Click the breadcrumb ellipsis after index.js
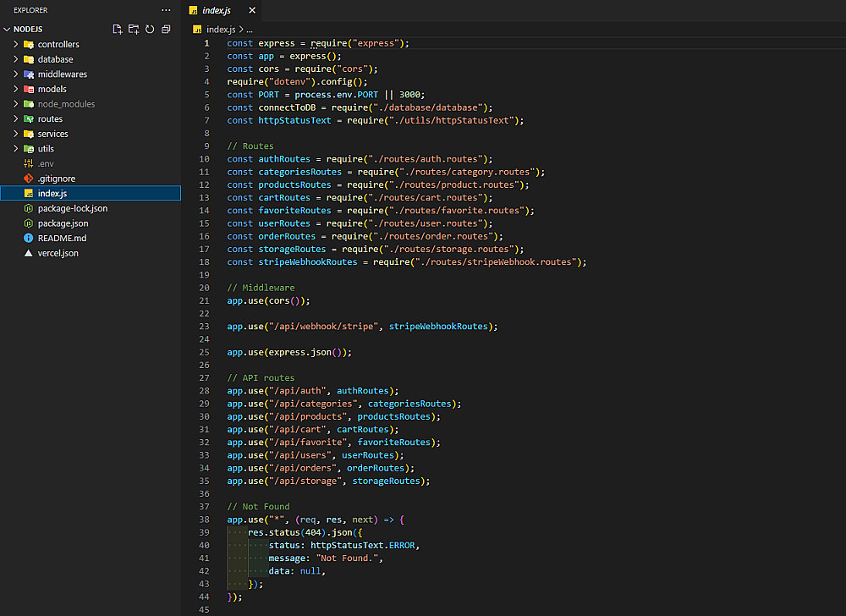Viewport: 846px width, 616px height. click(250, 30)
